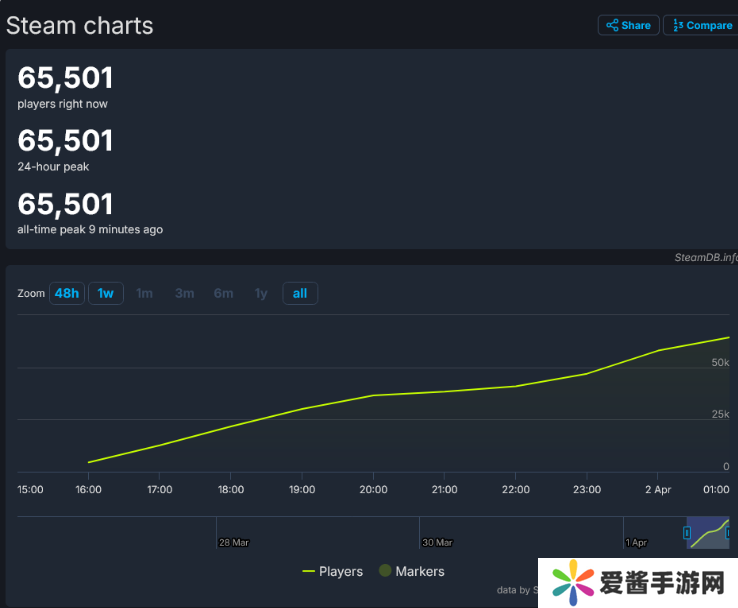
Task: Click the 1 Apr navigator date marker
Action: 636,542
